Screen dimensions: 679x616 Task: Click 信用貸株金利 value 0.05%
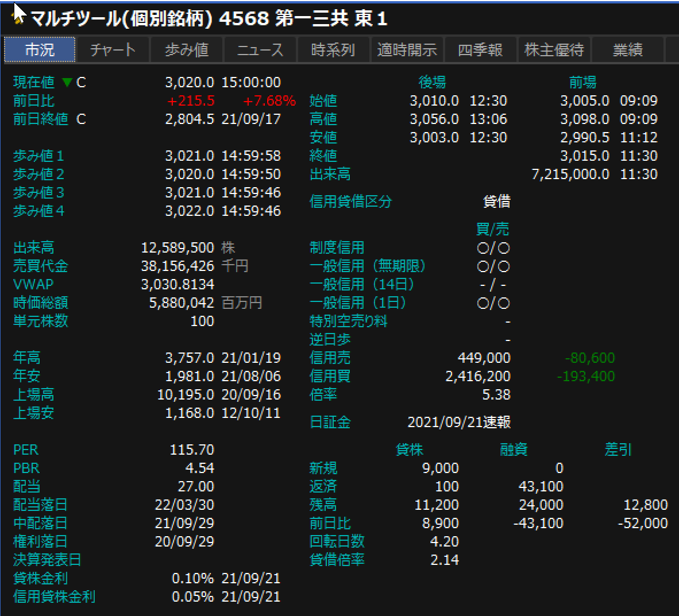pos(192,596)
